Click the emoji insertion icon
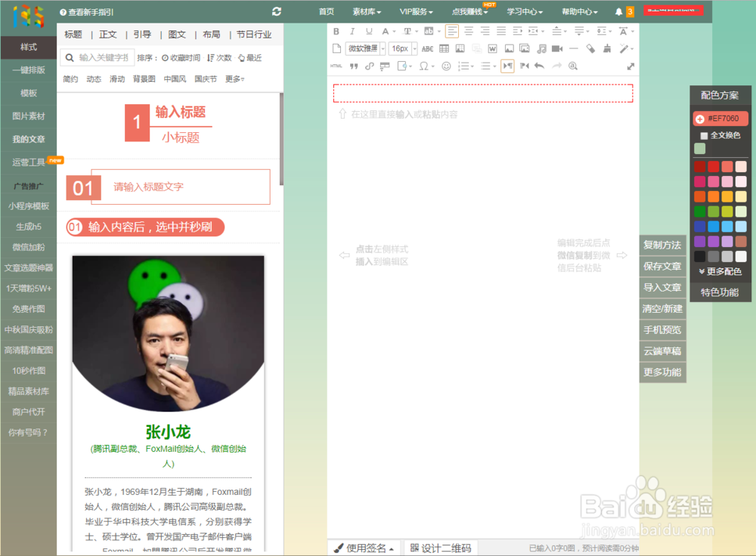Image resolution: width=756 pixels, height=556 pixels. point(446,65)
